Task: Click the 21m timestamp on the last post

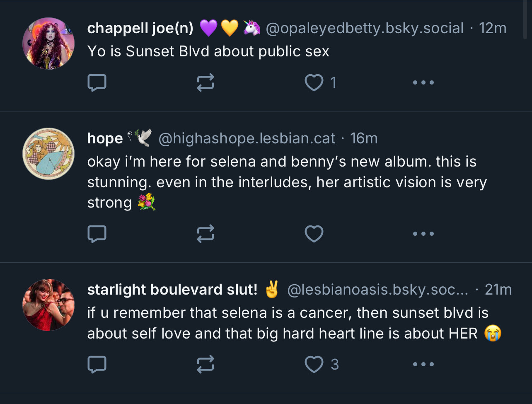Action: coord(498,289)
